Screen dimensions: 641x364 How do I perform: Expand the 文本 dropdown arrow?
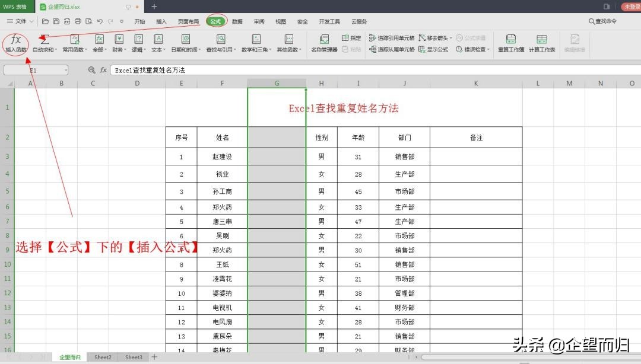(164, 50)
